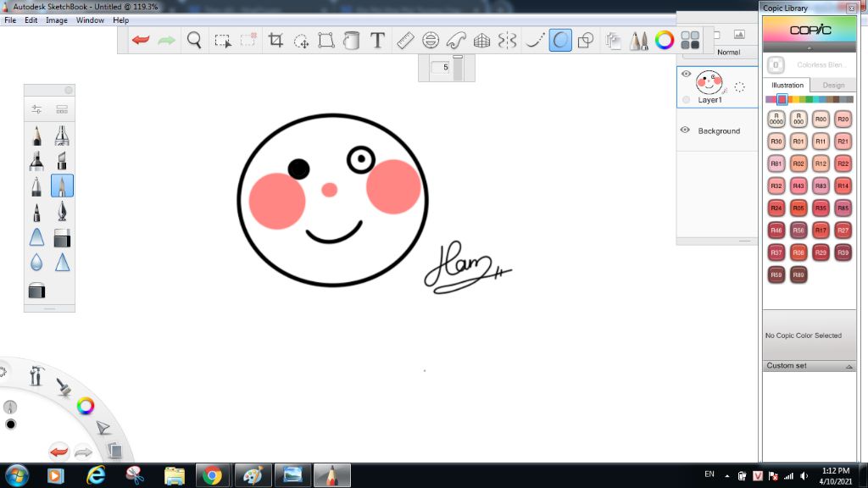Viewport: 868px width, 488px height.
Task: Select the French Curve guide
Action: [456, 40]
